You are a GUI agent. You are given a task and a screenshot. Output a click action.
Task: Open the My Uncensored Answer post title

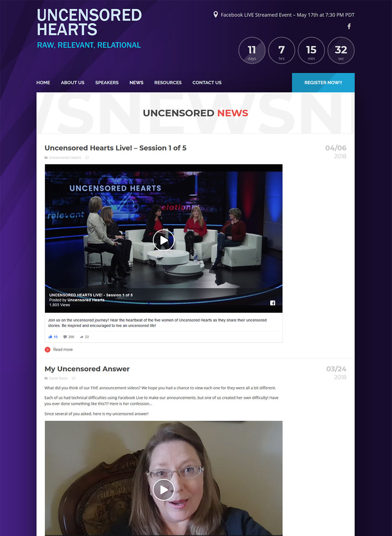[x=87, y=369]
